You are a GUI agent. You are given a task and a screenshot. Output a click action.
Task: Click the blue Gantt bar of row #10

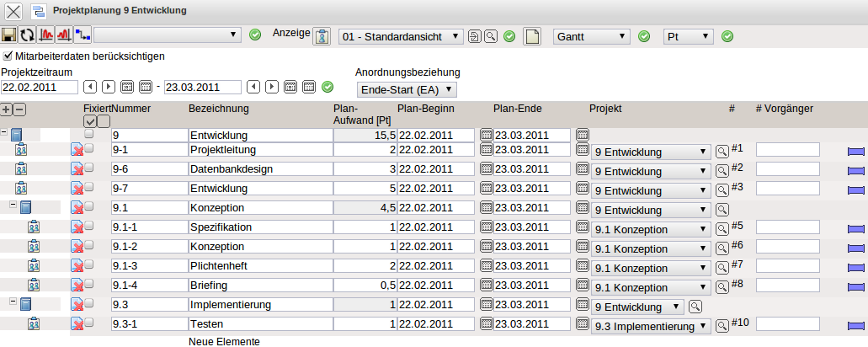[x=856, y=325]
